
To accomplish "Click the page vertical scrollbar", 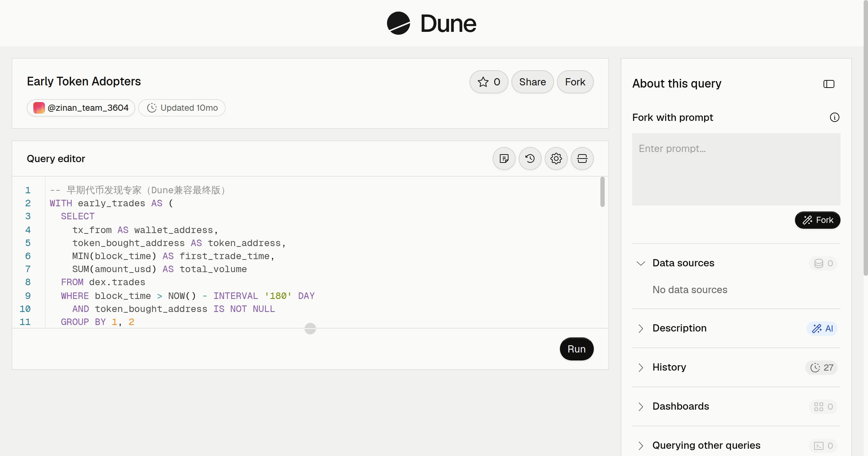I will pos(865,138).
